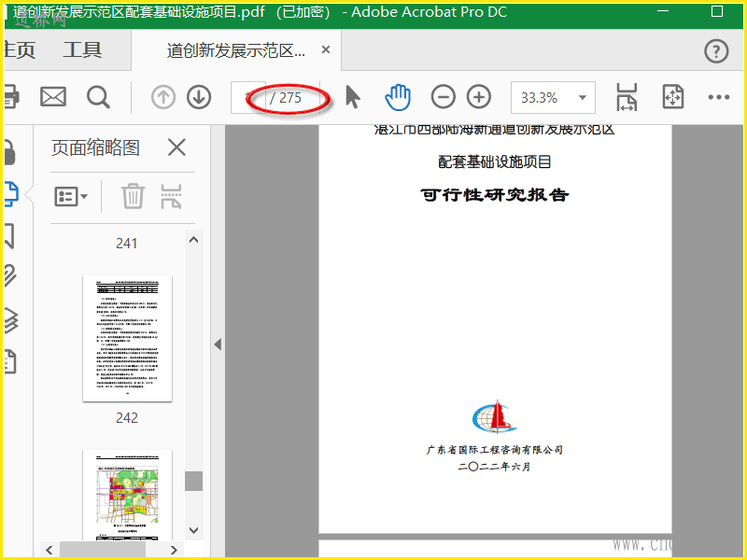Image resolution: width=747 pixels, height=560 pixels.
Task: Click 配套基础设施项目 heading text
Action: (495, 161)
